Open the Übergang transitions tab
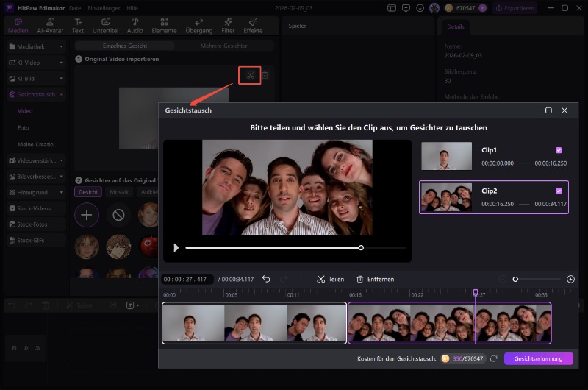Image resolution: width=588 pixels, height=390 pixels. point(198,26)
